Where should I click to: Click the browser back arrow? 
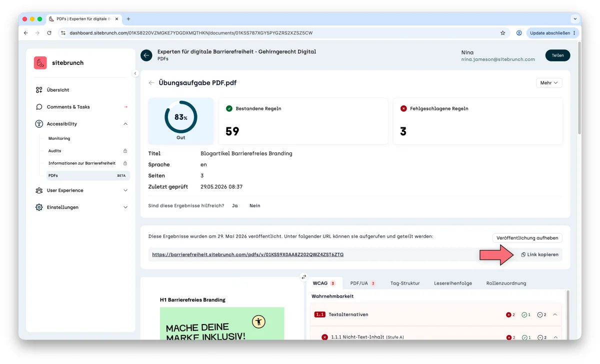26,33
